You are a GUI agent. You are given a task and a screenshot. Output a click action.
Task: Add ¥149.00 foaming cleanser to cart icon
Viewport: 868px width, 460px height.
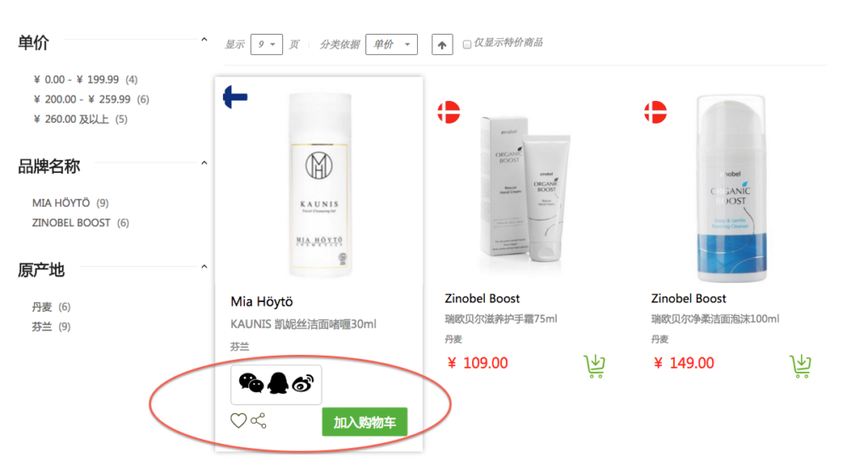click(x=800, y=365)
